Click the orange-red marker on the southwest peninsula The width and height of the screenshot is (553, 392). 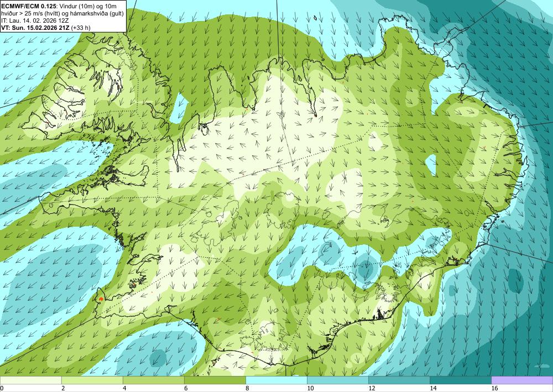[101, 299]
